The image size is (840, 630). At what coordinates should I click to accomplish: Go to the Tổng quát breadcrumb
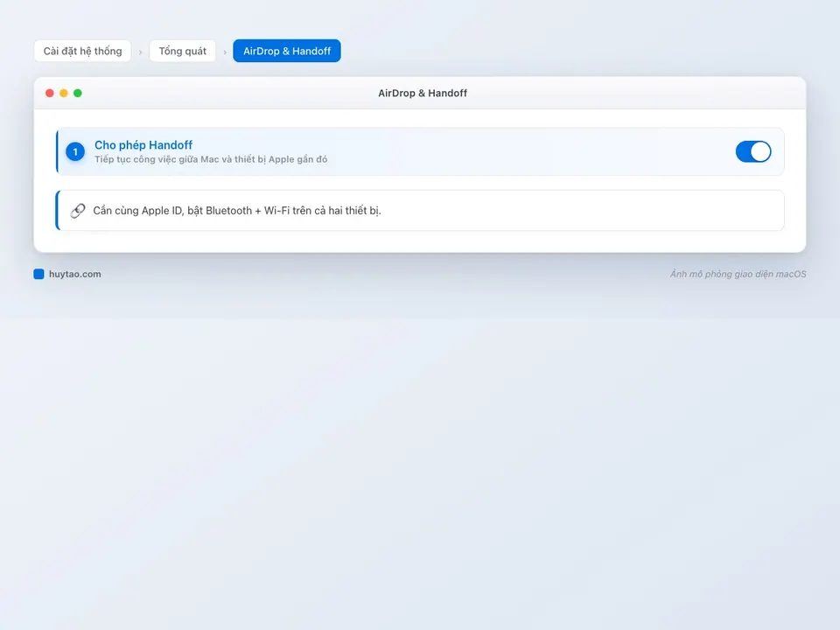click(x=182, y=51)
